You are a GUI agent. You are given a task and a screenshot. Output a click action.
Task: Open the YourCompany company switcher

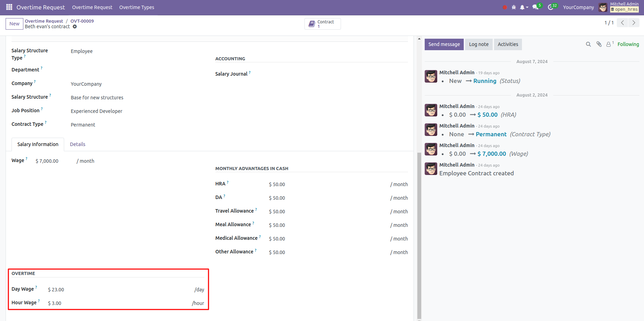coord(578,7)
